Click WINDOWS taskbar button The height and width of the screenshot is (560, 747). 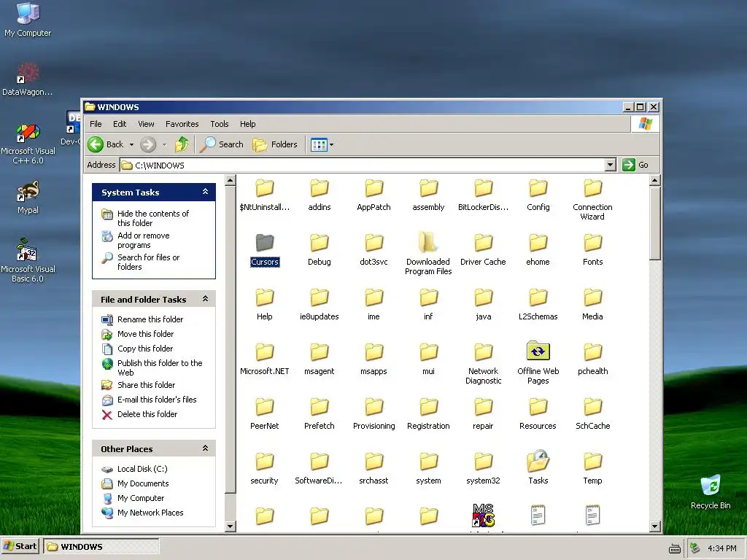[101, 546]
